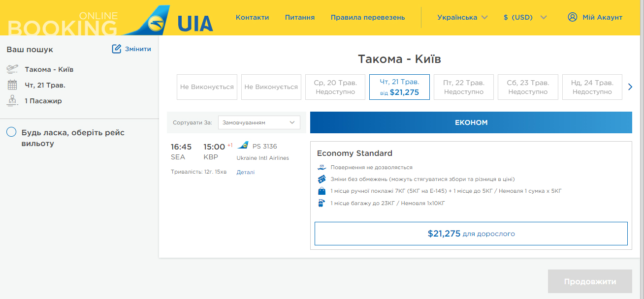Click the checked baggage suitcase icon

point(322,203)
